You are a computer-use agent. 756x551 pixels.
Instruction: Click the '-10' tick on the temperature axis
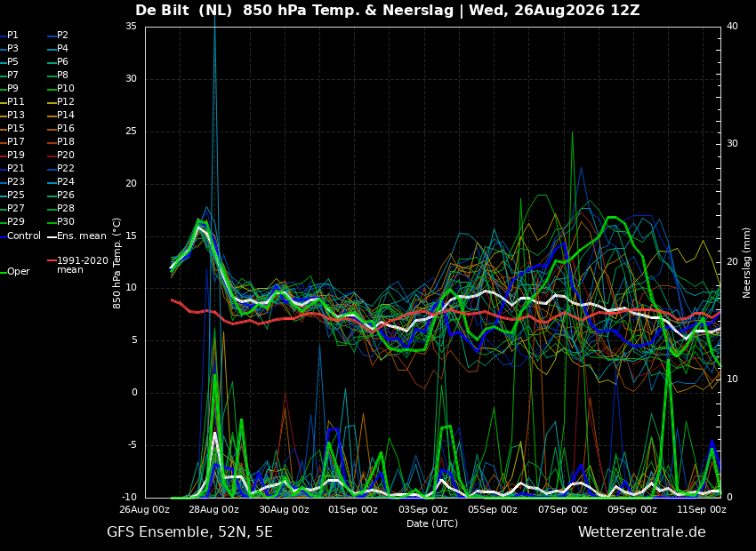[x=129, y=497]
